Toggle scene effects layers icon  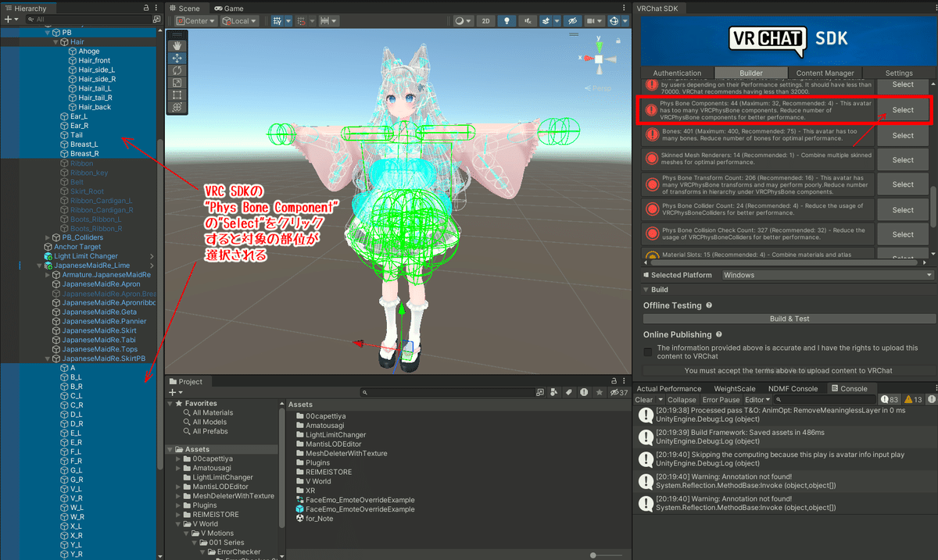[x=547, y=21]
